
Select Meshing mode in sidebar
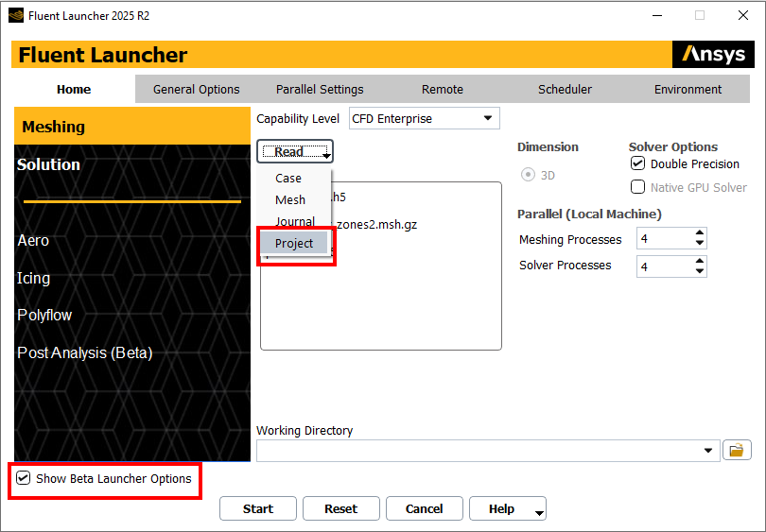(x=131, y=127)
